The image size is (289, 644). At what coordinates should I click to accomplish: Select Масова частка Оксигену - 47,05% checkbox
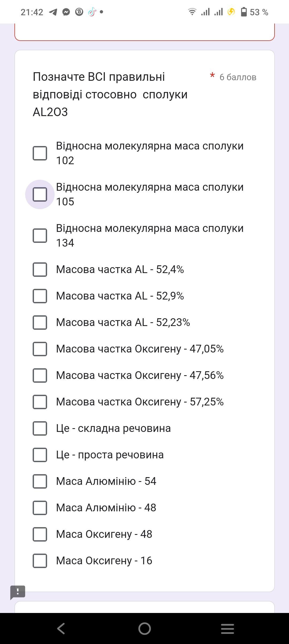40,349
